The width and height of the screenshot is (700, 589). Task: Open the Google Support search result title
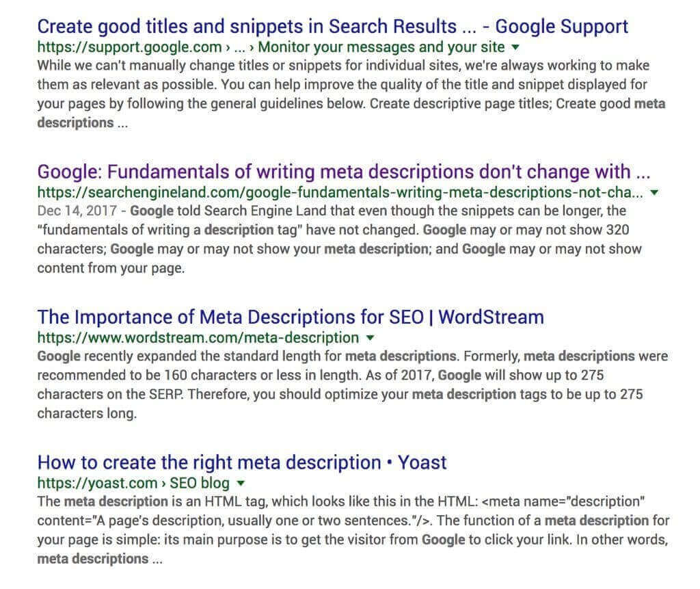333,27
